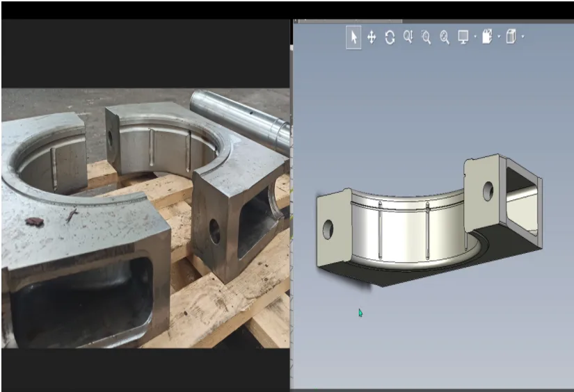Choose the Zoom in/out tool
The height and width of the screenshot is (392, 574).
(408, 37)
